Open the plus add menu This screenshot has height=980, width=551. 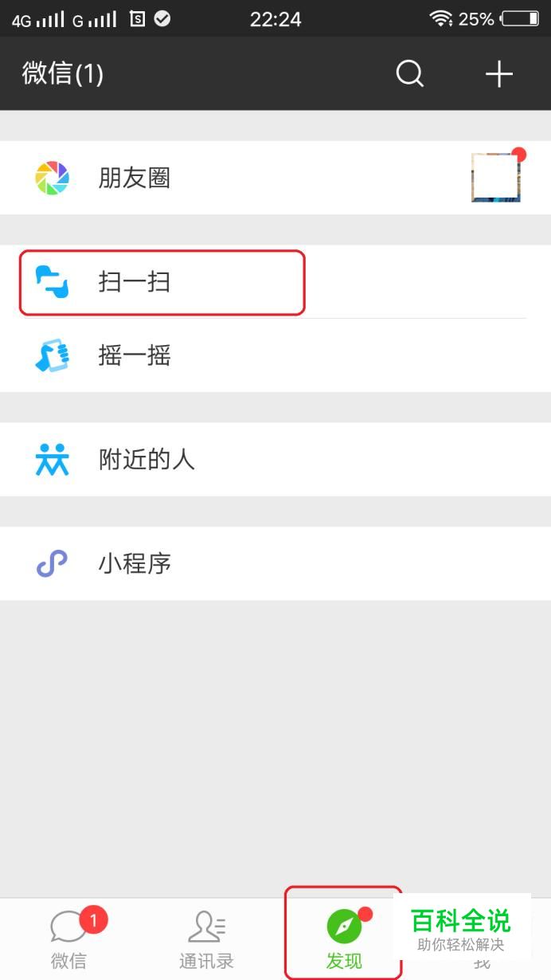pyautogui.click(x=499, y=74)
